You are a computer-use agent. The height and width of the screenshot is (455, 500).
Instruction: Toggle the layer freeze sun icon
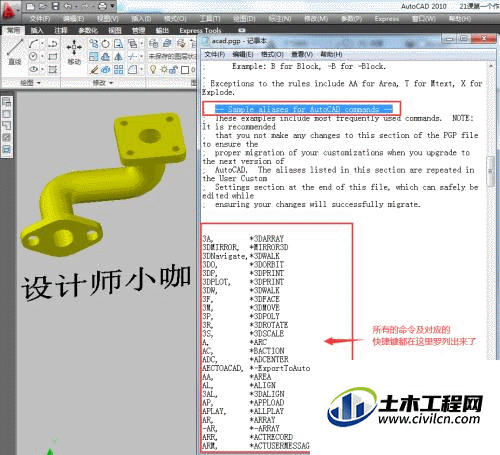[x=164, y=69]
